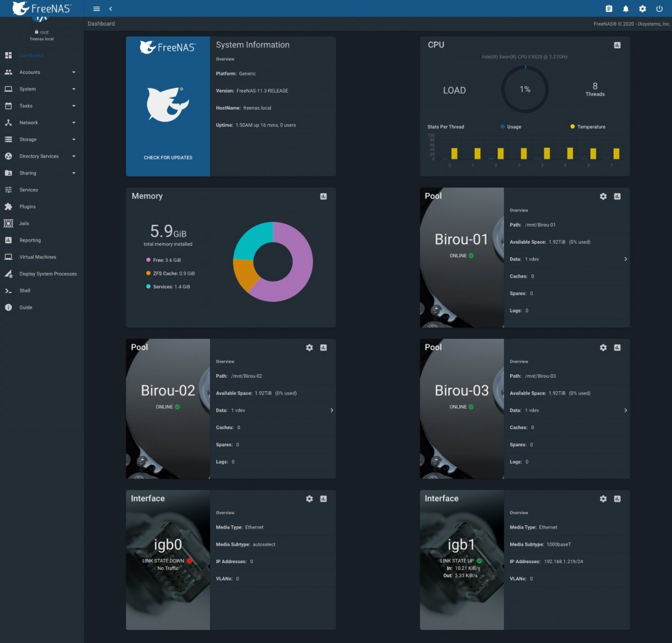Open Plugins in the sidebar

(x=42, y=207)
